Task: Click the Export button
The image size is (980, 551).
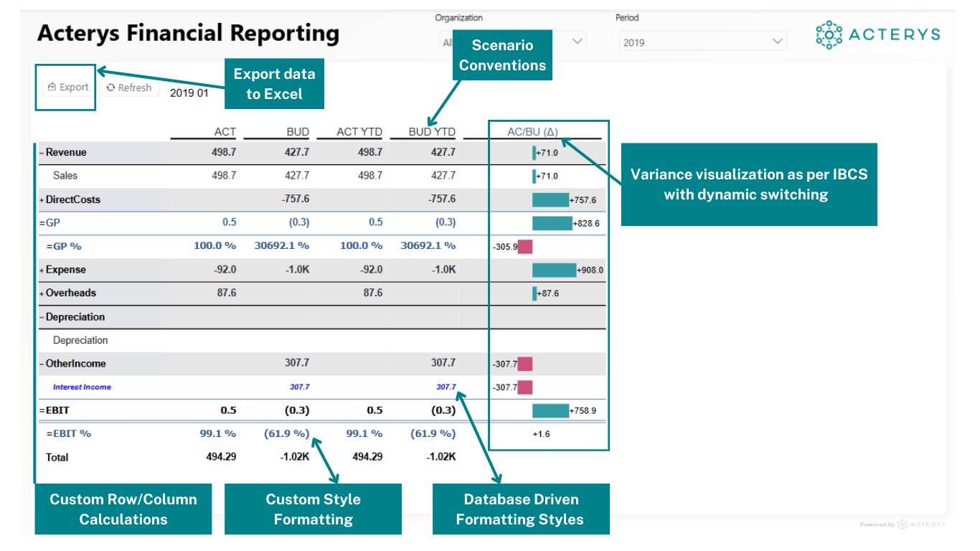Action: click(68, 88)
